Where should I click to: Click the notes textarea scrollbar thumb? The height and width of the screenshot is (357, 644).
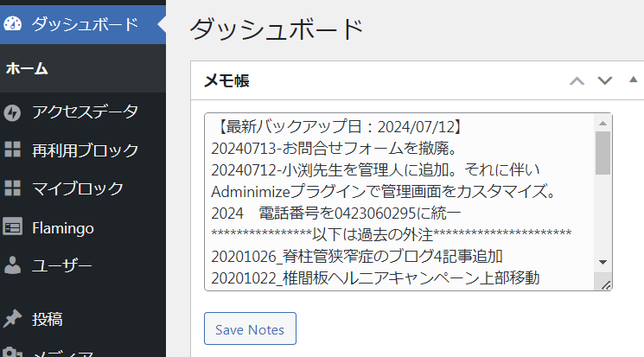603,152
